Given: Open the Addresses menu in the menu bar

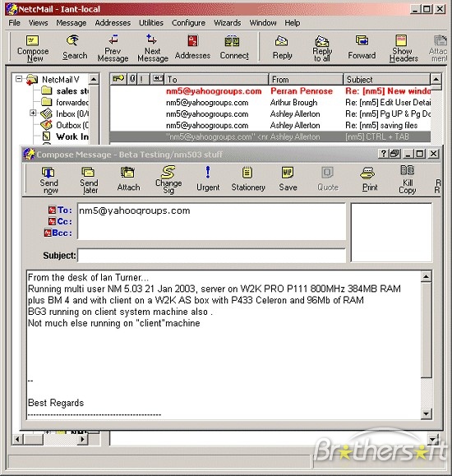Looking at the screenshot, I should [x=113, y=23].
